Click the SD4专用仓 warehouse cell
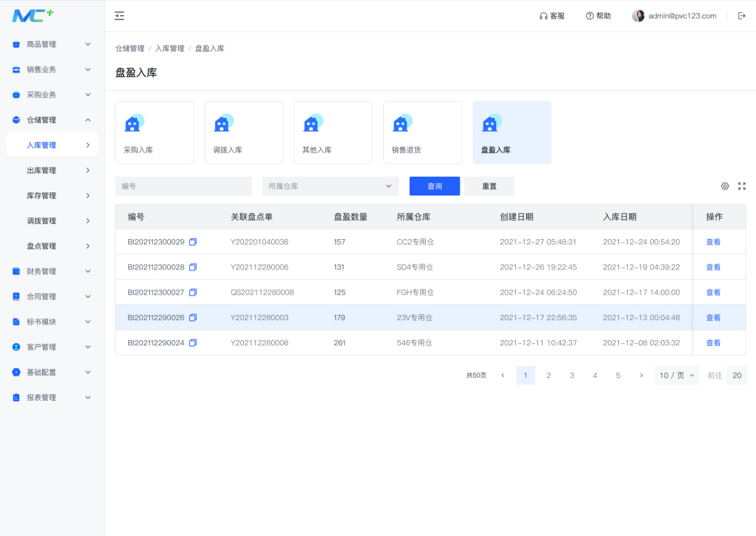Image resolution: width=756 pixels, height=536 pixels. click(415, 267)
